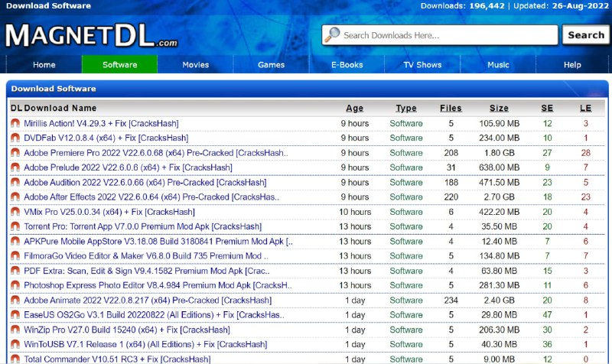The width and height of the screenshot is (612, 364).
Task: Click the 422.20 MB size cell
Action: [500, 212]
